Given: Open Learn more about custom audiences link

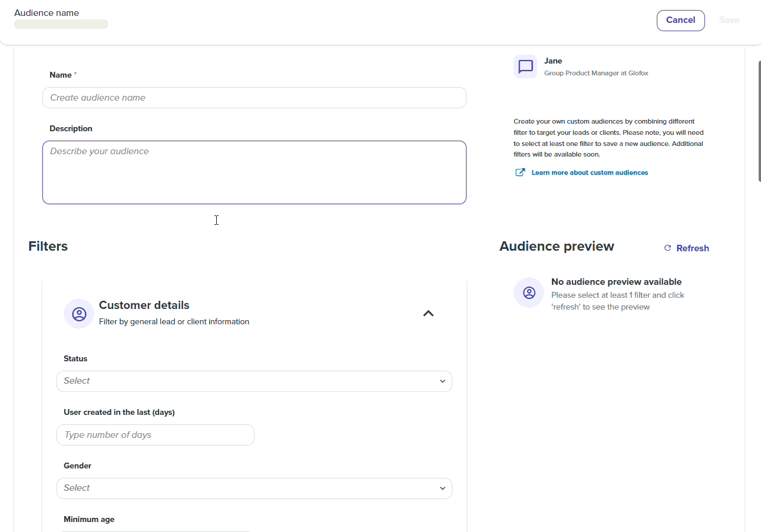Looking at the screenshot, I should pos(590,172).
